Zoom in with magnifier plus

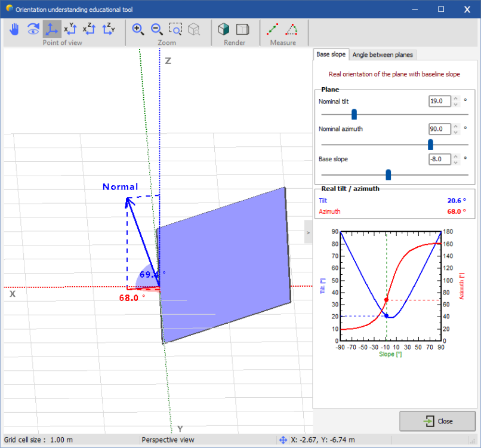(138, 29)
